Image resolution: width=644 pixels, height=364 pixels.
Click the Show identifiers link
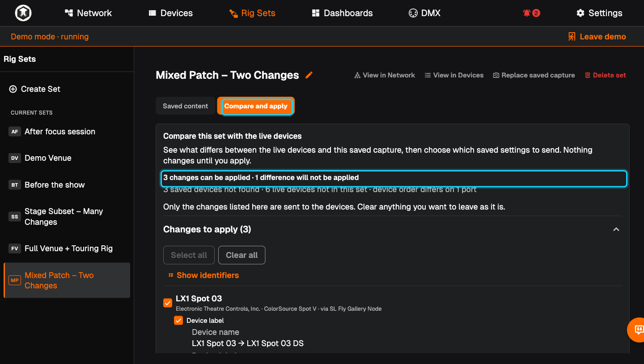coord(203,275)
